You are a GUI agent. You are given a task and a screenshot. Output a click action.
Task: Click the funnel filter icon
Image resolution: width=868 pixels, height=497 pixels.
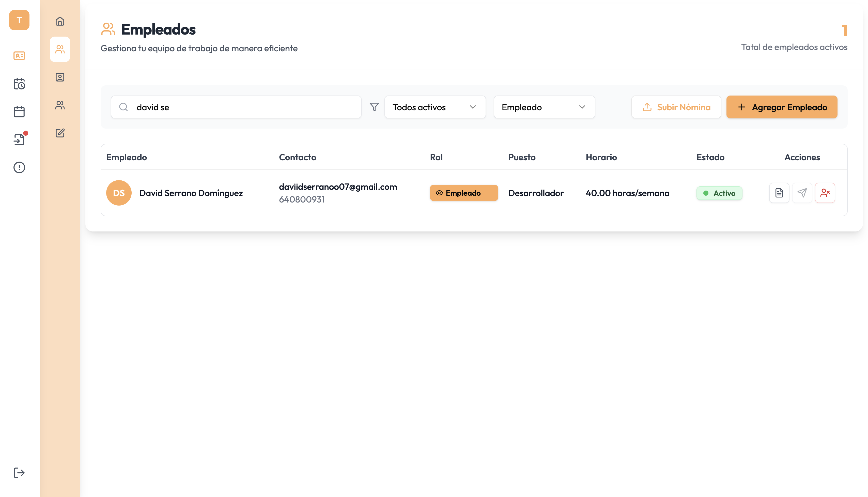coord(374,107)
